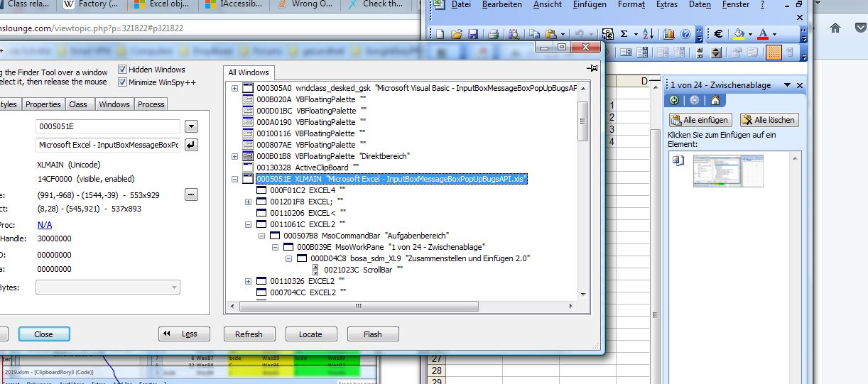The image size is (868, 384).
Task: Switch to the Properties tab in WinSpy
Action: coord(43,104)
